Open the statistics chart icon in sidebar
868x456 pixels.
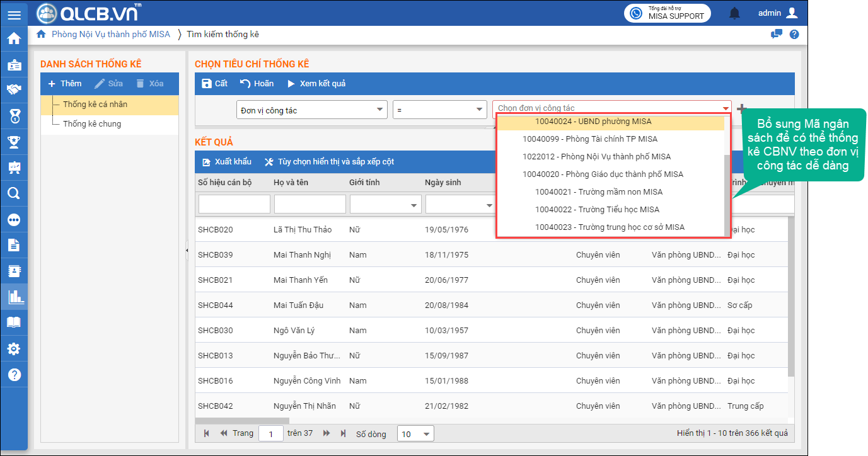pos(14,297)
